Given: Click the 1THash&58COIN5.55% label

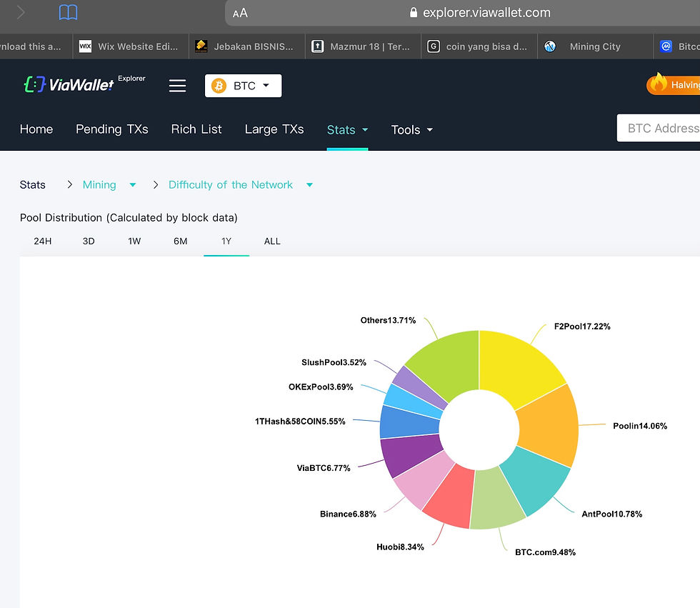Looking at the screenshot, I should [300, 421].
